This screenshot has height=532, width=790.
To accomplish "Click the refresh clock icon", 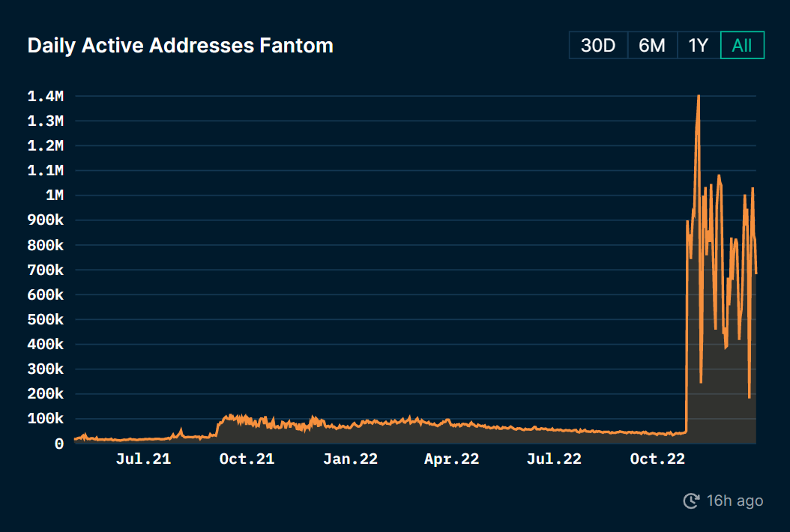I will click(x=691, y=501).
